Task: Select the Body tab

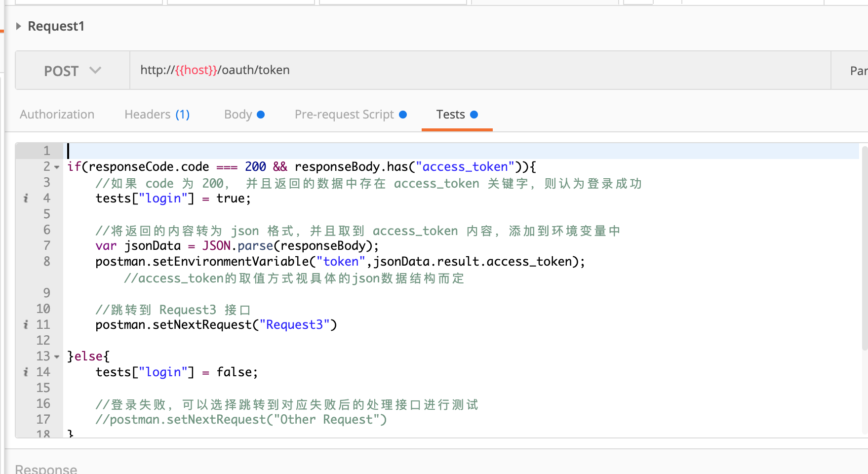Action: (x=238, y=114)
